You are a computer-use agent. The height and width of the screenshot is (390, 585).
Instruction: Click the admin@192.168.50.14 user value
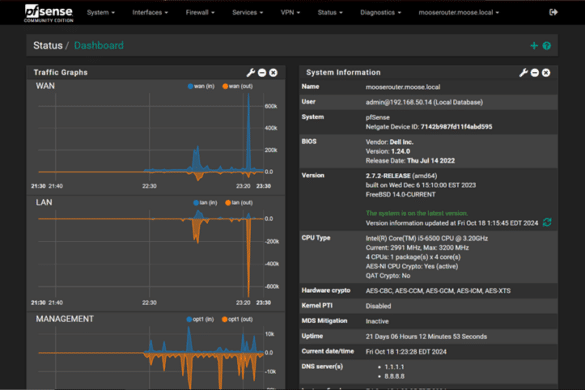tap(424, 102)
